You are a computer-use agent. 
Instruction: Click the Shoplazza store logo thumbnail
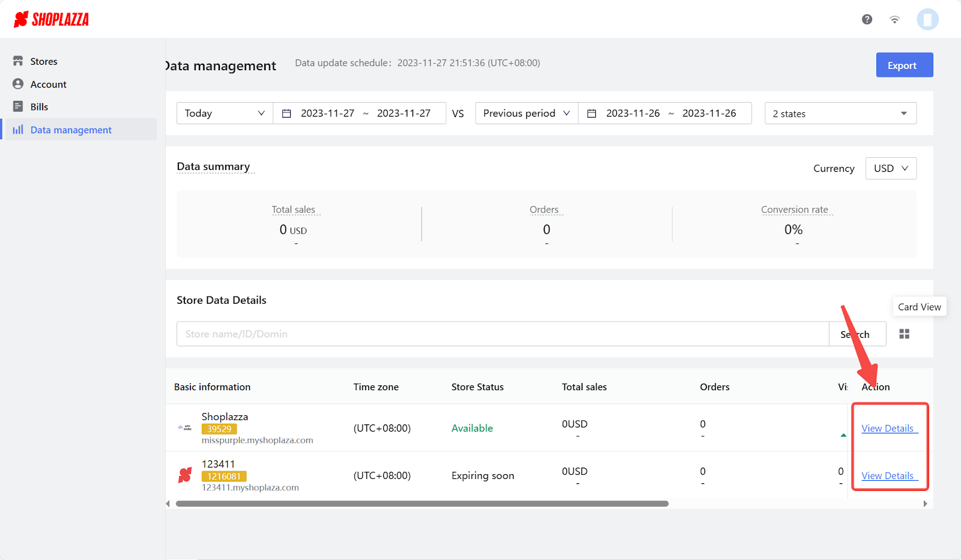pyautogui.click(x=185, y=428)
